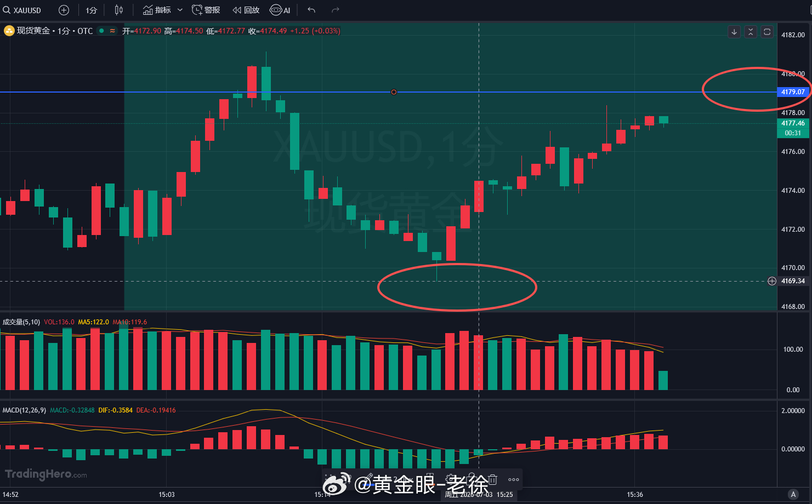
Task: Click the blue 4179.07 price label
Action: point(793,92)
